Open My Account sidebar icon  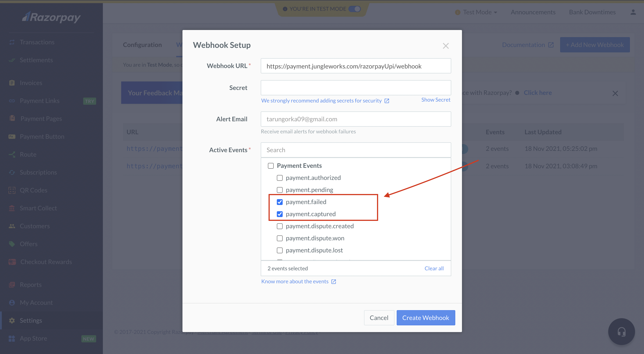(x=12, y=303)
